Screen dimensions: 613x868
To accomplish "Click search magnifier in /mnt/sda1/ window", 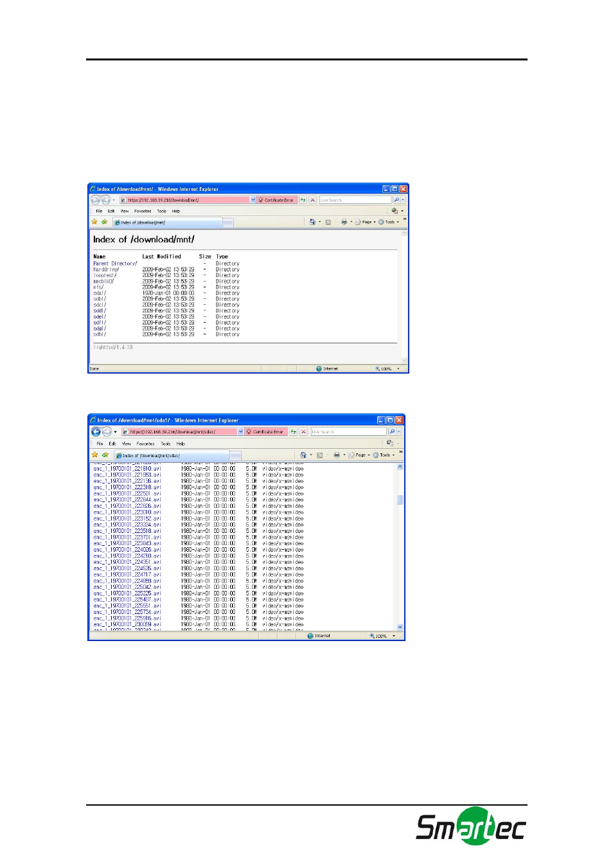I will (x=392, y=431).
